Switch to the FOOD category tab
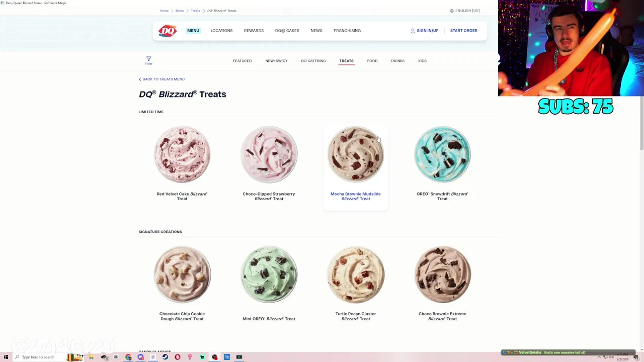 (x=372, y=61)
